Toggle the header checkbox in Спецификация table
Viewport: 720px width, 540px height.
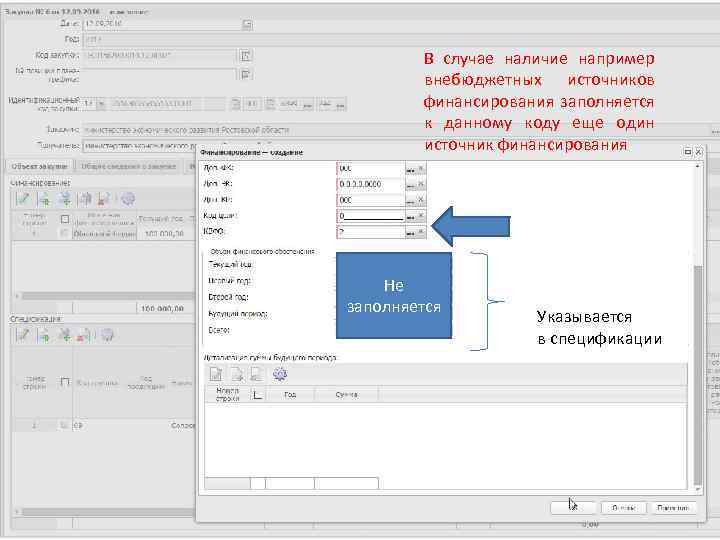click(x=65, y=382)
